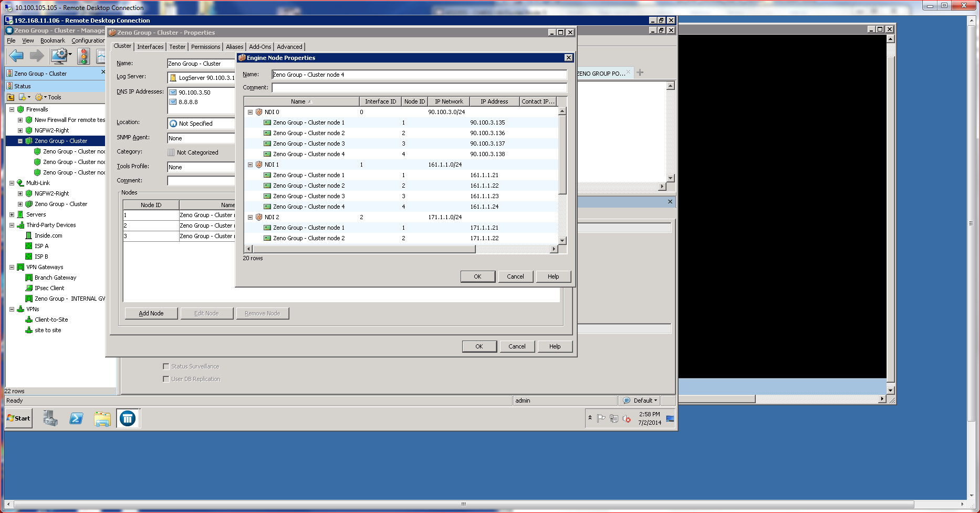The width and height of the screenshot is (980, 513).
Task: Click Cancel in Cluster Properties window
Action: (x=517, y=346)
